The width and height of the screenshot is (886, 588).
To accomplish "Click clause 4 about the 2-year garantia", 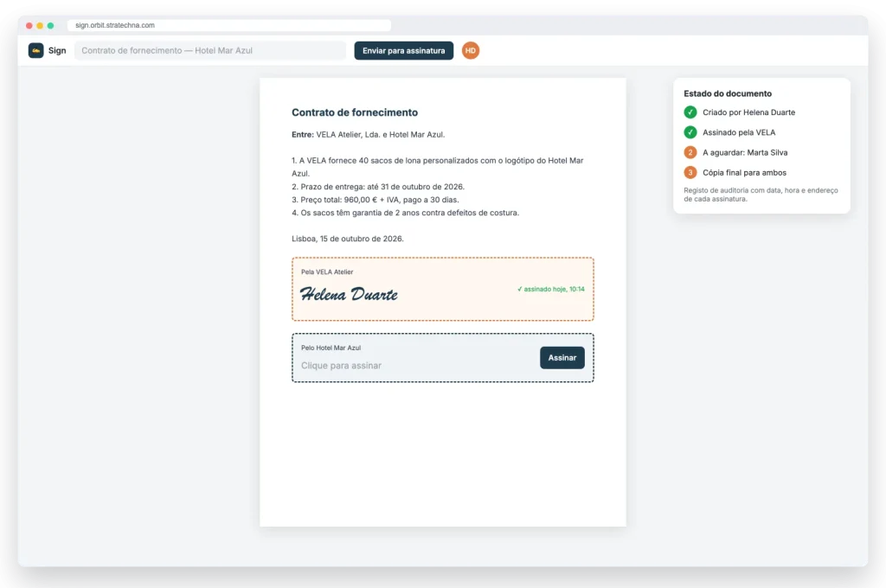I will (x=405, y=213).
